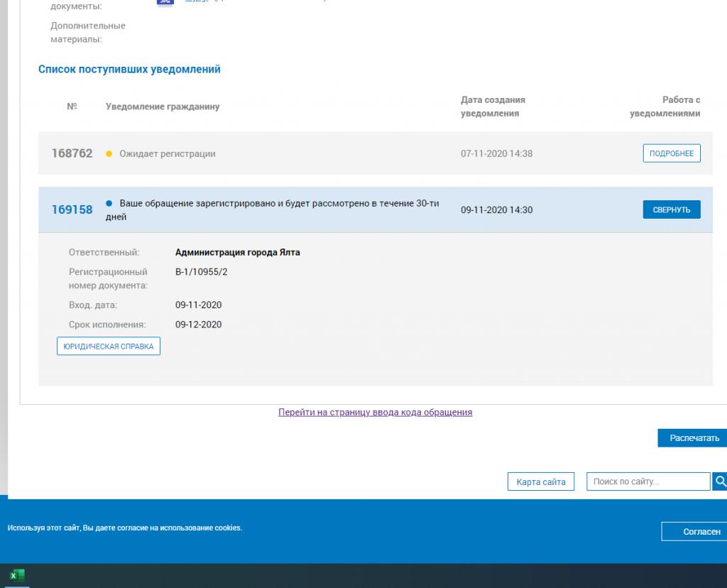
Task: Open the Карта сайта site map
Action: pos(540,481)
